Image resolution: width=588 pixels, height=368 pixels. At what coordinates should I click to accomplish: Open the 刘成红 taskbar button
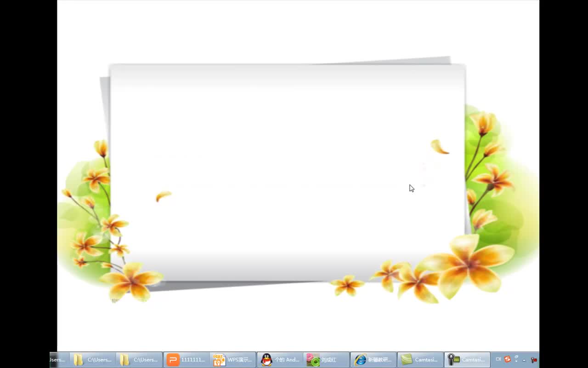point(327,360)
